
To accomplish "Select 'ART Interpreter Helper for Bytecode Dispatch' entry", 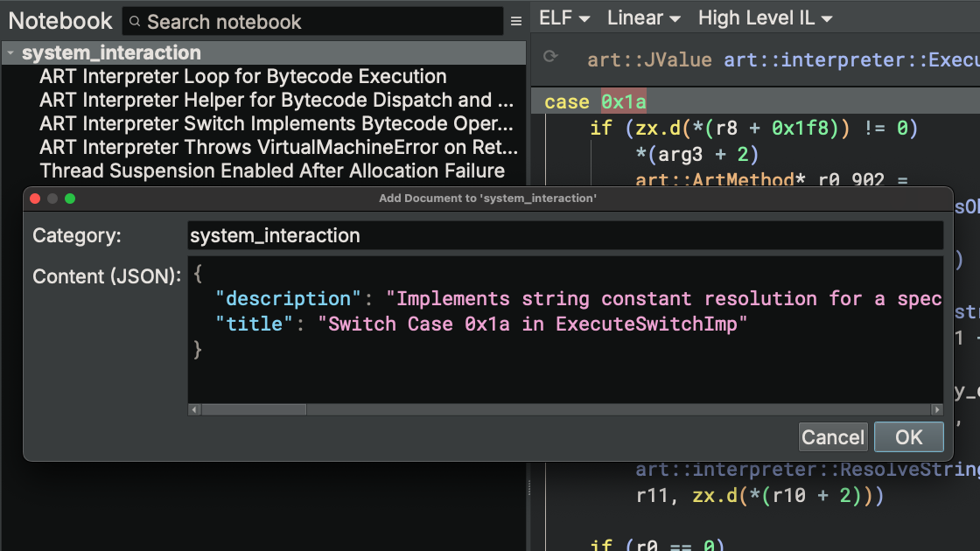I will [x=276, y=101].
